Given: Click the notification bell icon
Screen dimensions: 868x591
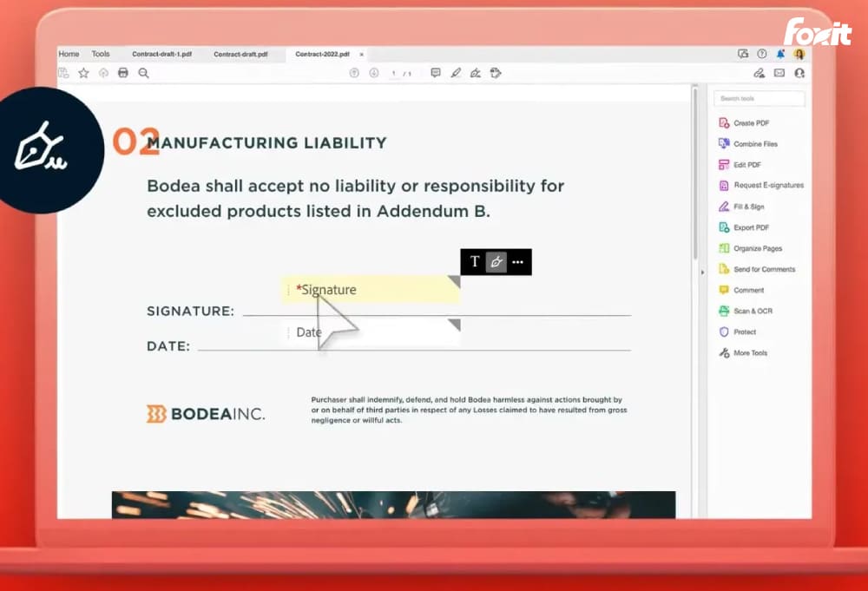Looking at the screenshot, I should [780, 54].
